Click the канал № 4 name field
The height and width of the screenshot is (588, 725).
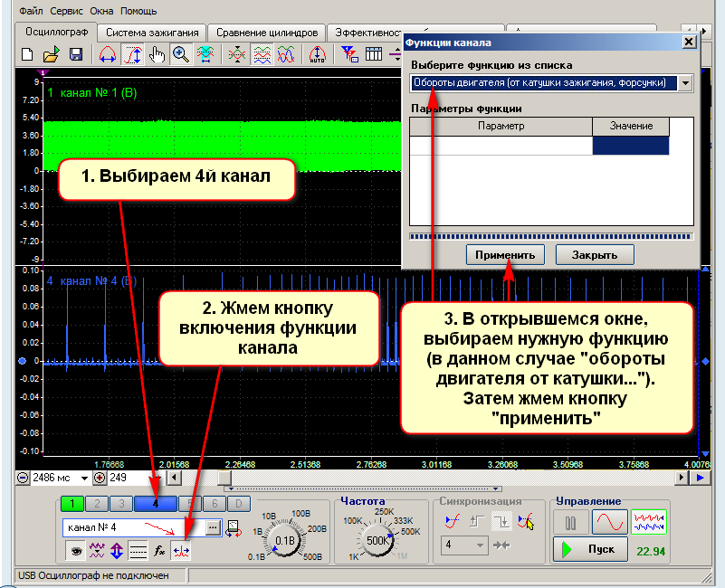(134, 527)
